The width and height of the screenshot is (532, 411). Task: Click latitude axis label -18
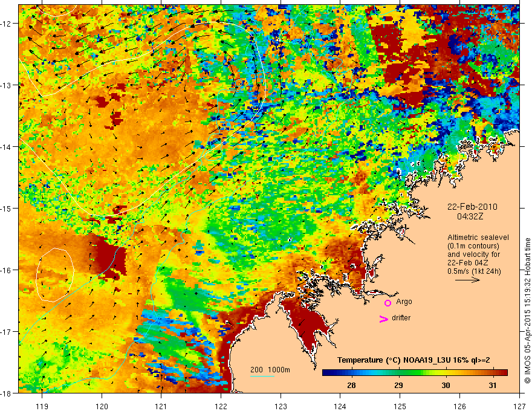pyautogui.click(x=6, y=393)
